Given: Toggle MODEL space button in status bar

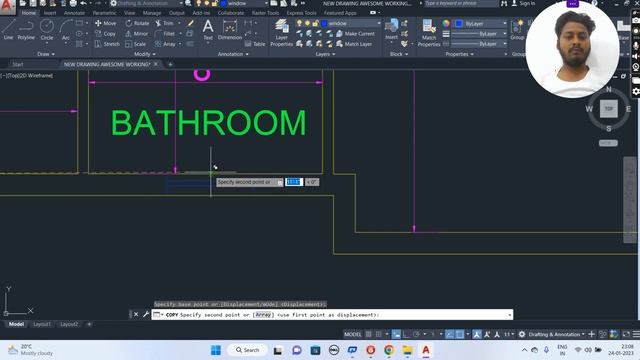Looking at the screenshot, I should point(353,334).
